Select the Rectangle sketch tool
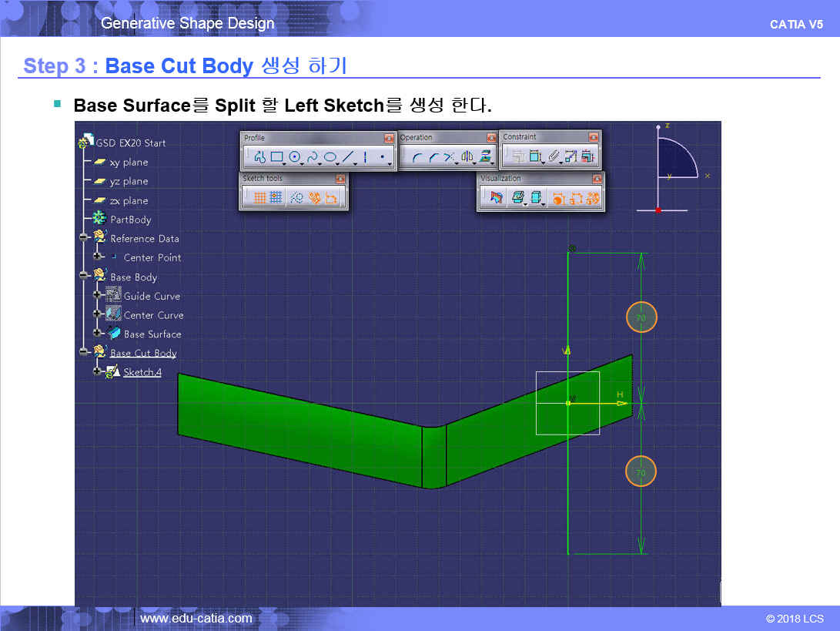The image size is (840, 631). tap(276, 157)
